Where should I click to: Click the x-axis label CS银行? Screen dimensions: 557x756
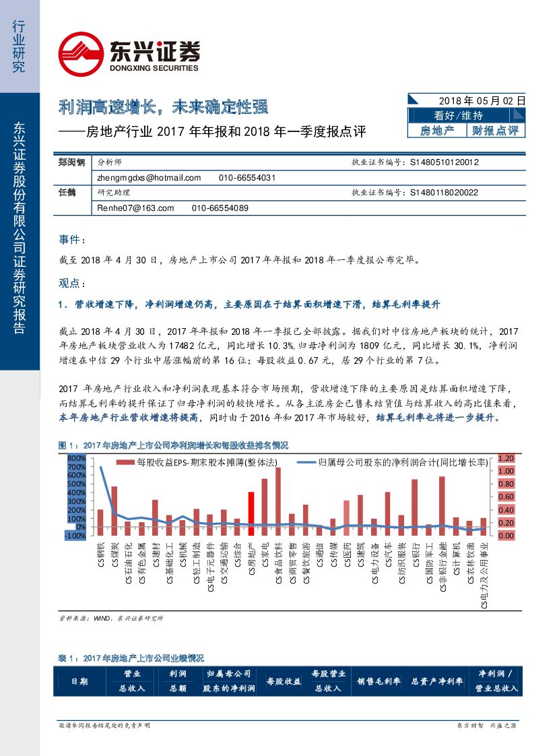[416, 555]
